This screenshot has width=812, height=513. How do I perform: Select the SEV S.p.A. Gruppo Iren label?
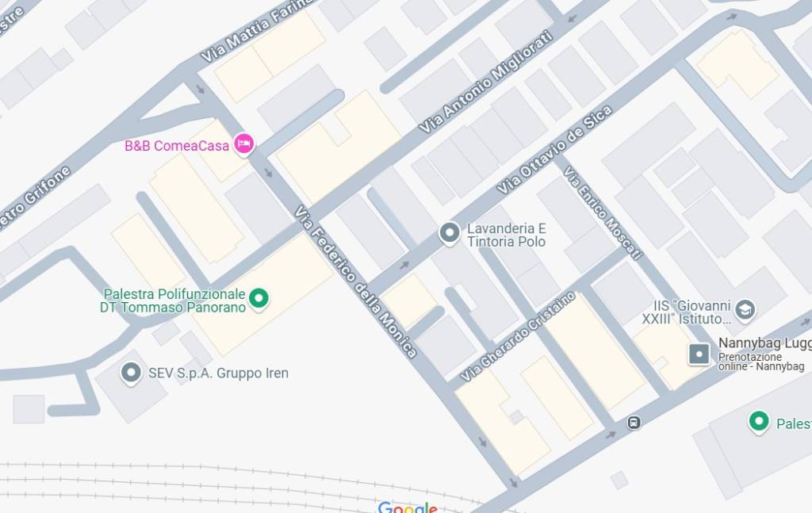click(218, 373)
